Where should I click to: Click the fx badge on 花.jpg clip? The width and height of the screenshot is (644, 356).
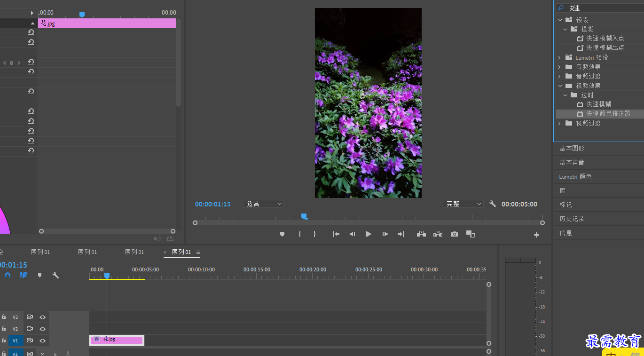click(96, 339)
